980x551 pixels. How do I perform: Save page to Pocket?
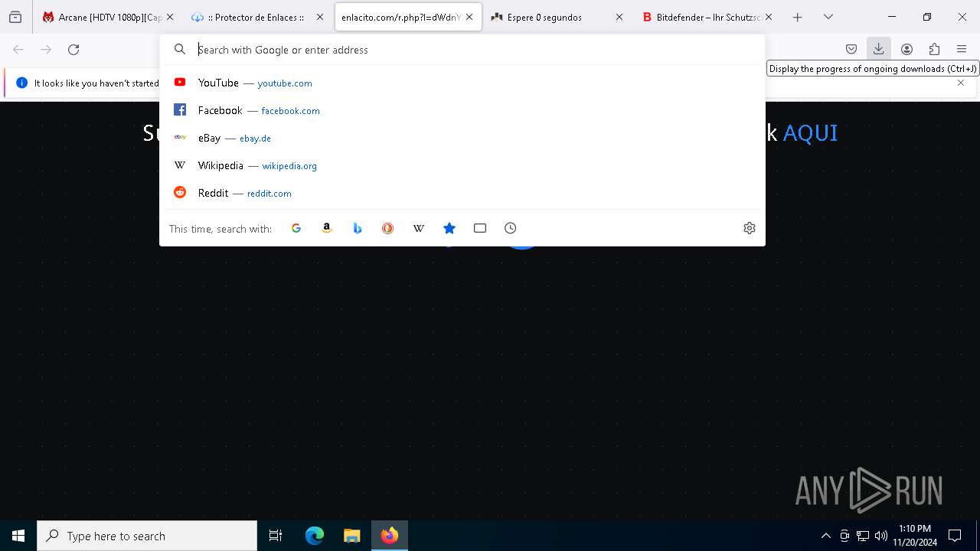click(851, 50)
